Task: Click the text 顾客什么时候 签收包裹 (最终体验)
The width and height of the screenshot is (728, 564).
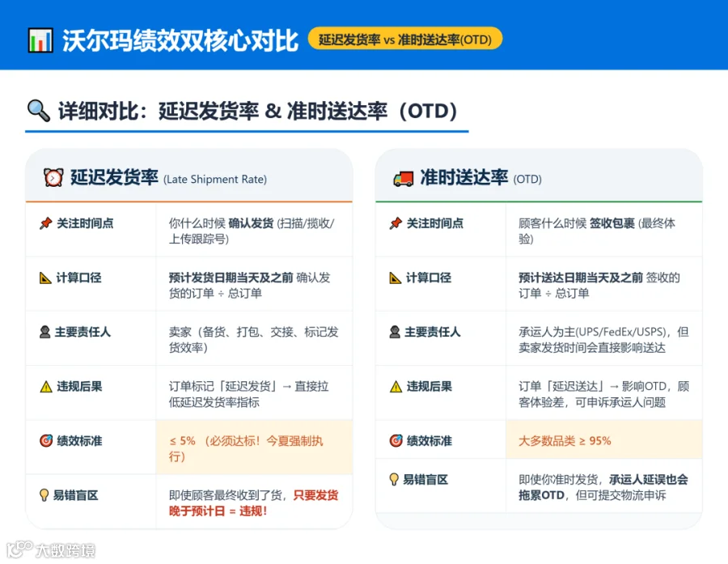Action: pos(597,231)
